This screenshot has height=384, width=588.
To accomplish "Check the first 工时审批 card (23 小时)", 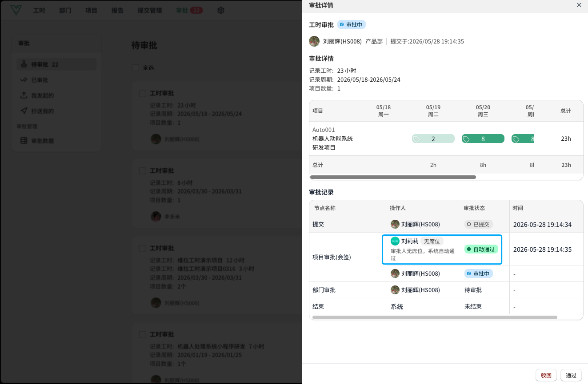I will point(142,93).
